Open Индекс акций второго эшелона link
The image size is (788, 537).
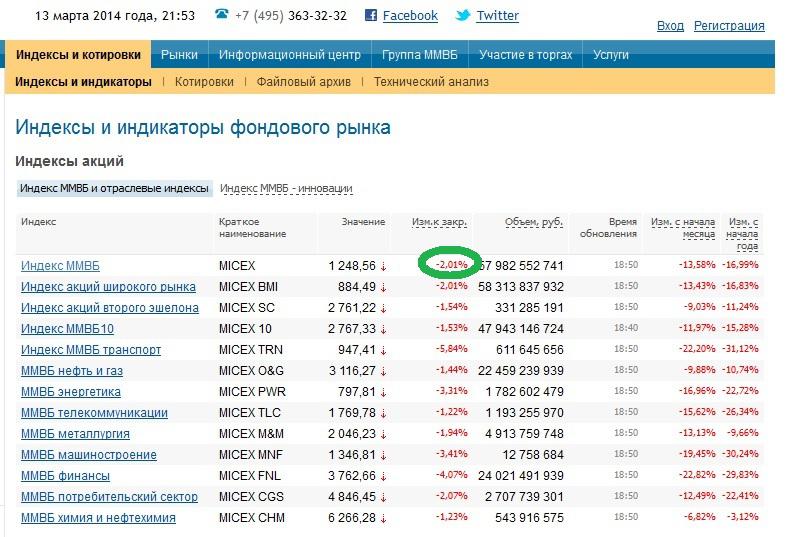(110, 308)
